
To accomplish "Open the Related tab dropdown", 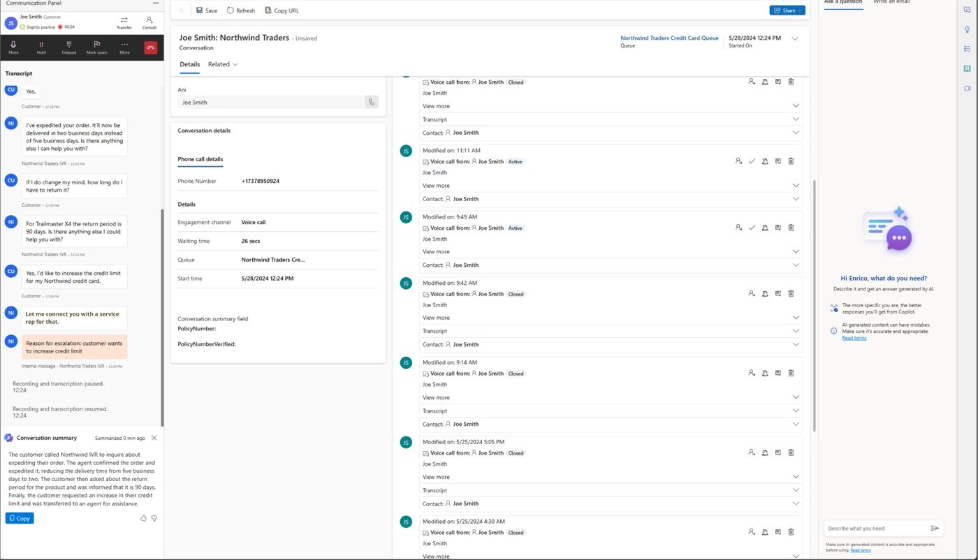I will (223, 64).
